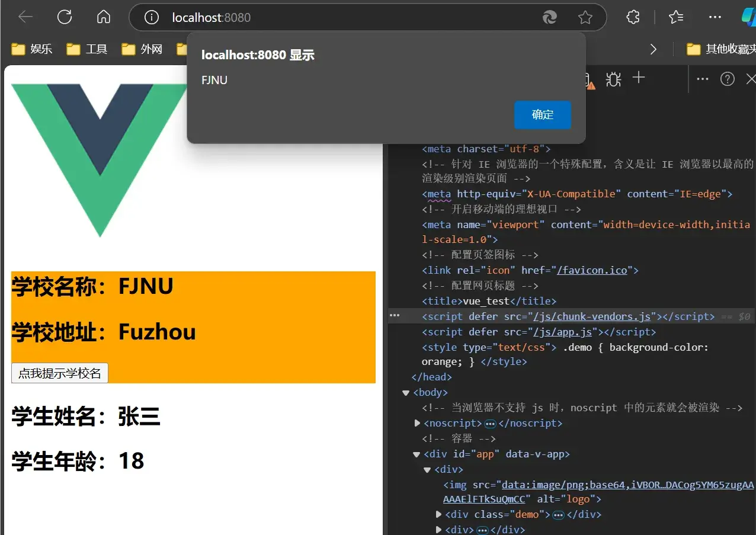756x535 pixels.
Task: Open the data:image/png base64 src link
Action: tap(598, 492)
